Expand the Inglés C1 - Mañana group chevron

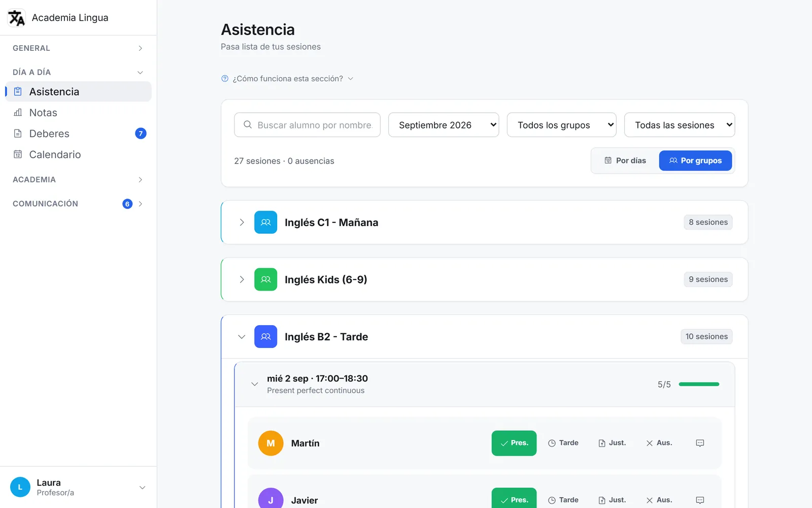coord(242,222)
